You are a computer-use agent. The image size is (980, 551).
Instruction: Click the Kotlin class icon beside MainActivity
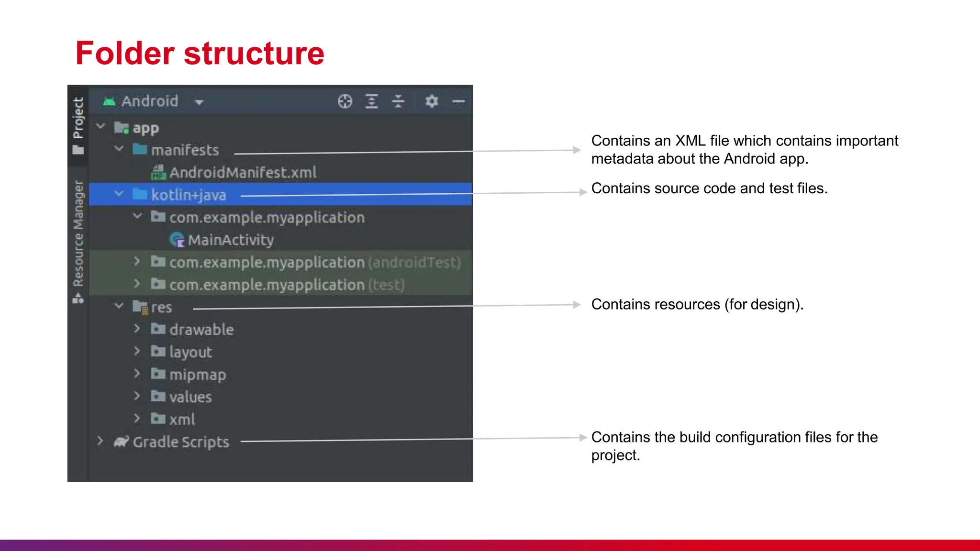coord(177,240)
